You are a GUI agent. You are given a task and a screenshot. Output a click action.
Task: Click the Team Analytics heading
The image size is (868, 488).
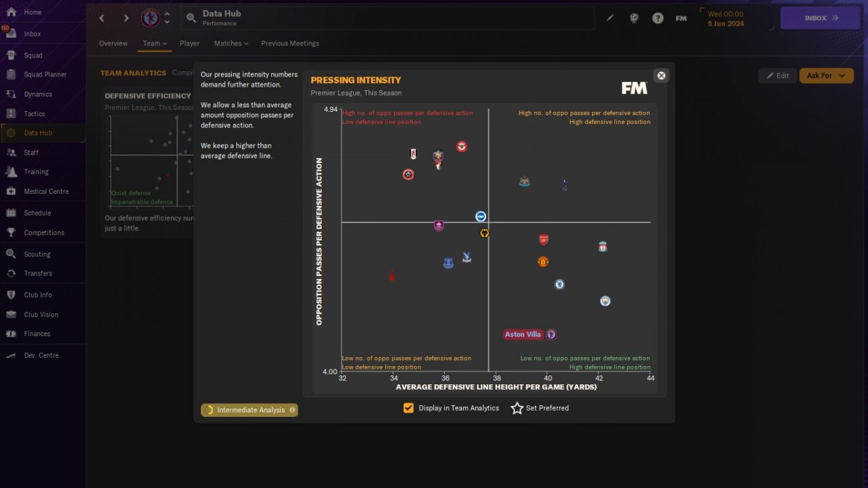coord(133,73)
